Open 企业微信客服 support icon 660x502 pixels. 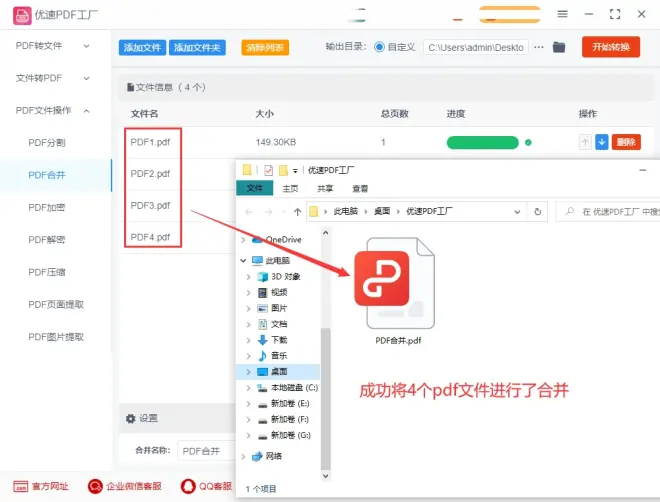point(95,486)
